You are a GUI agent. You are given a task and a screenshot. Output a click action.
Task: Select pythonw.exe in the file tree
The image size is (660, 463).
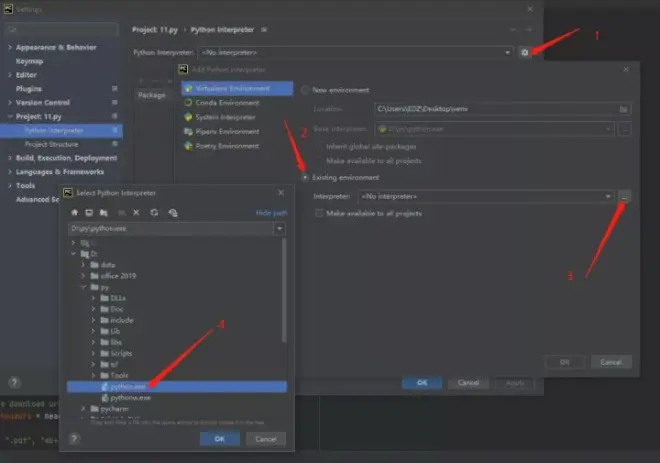pyautogui.click(x=130, y=397)
